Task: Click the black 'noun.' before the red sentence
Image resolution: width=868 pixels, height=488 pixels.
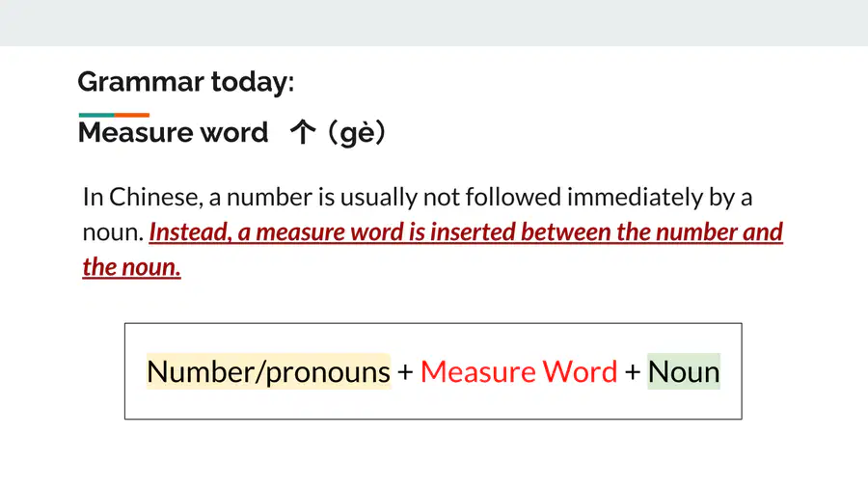Action: (x=114, y=233)
